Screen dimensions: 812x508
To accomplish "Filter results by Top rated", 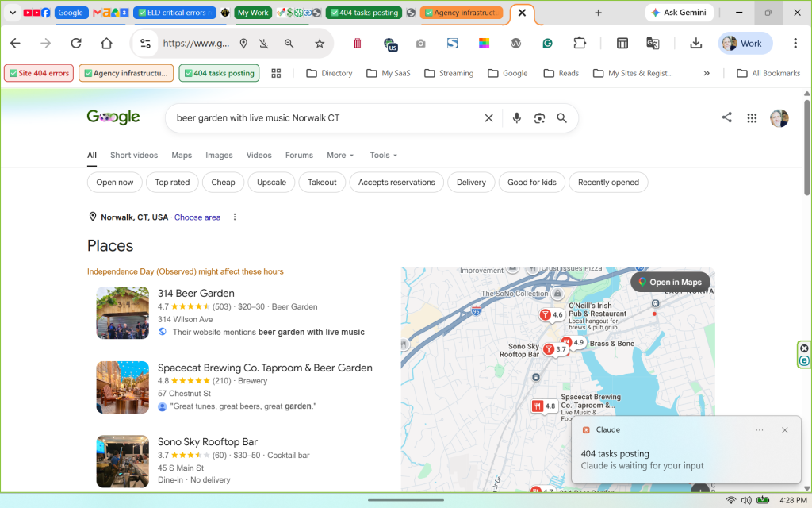I will [172, 183].
